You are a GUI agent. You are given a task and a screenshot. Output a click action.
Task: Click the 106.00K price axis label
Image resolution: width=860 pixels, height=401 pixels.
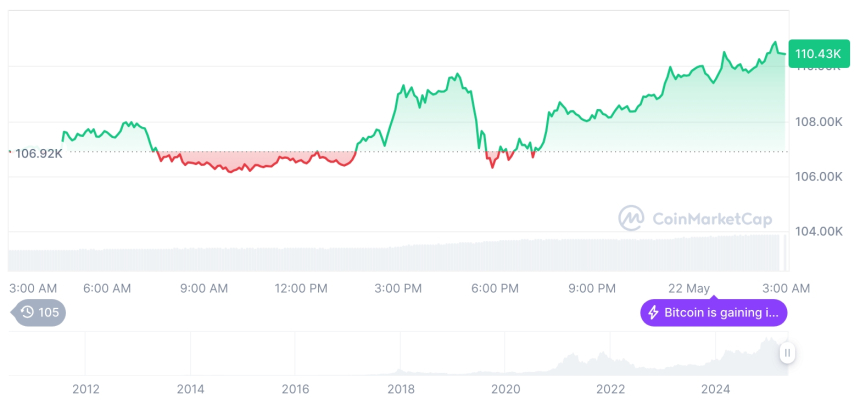(x=817, y=177)
